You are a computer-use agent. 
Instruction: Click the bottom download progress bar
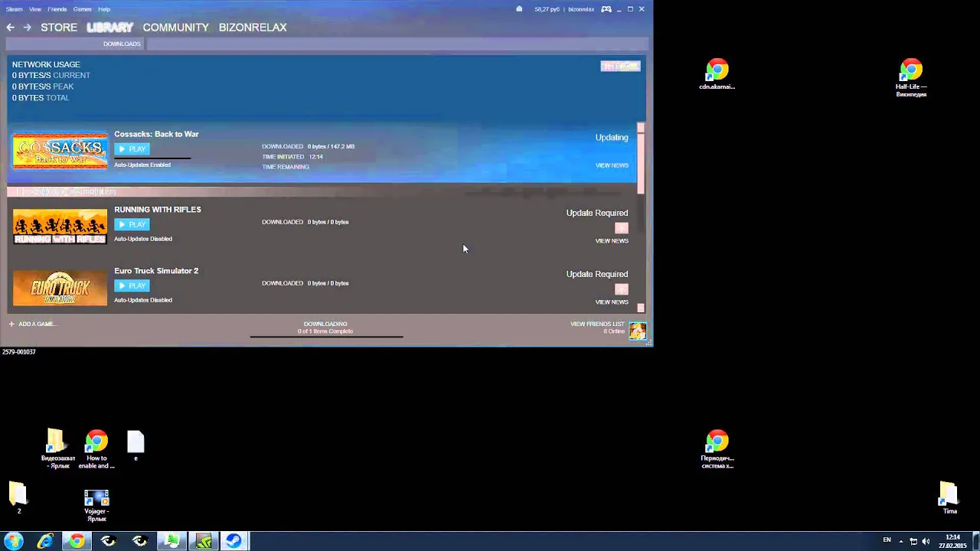pyautogui.click(x=326, y=337)
